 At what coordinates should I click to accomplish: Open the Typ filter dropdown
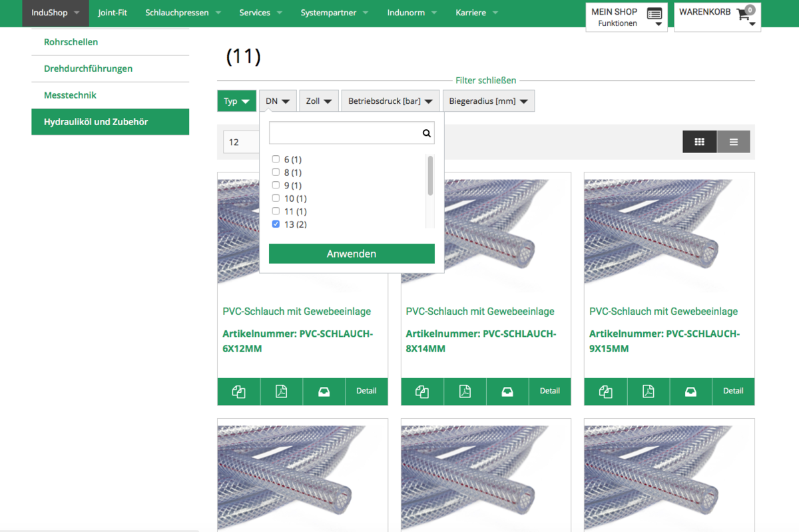point(236,101)
